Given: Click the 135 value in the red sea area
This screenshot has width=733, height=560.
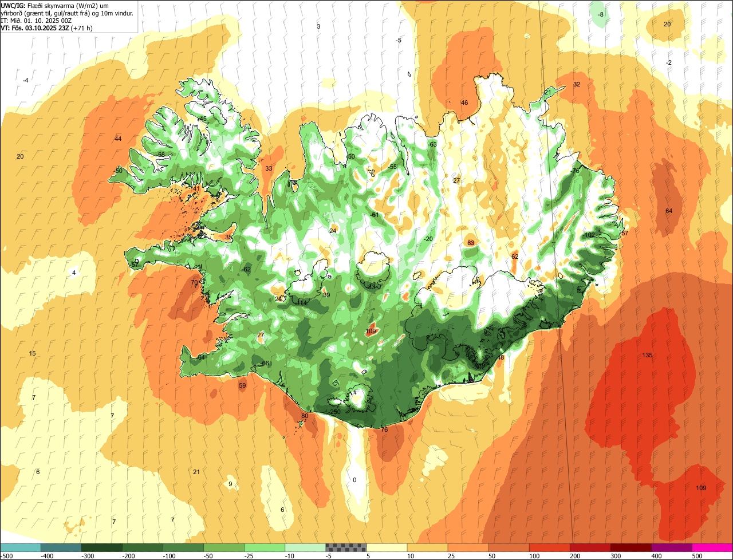Looking at the screenshot, I should click(647, 356).
